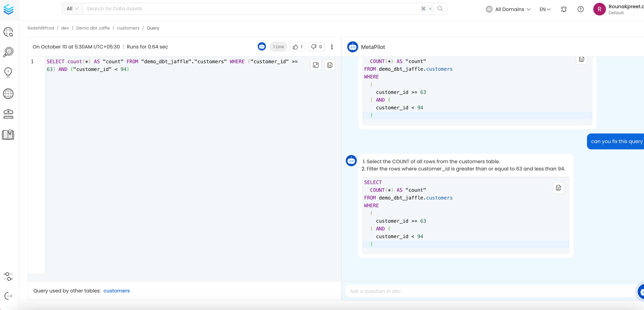This screenshot has height=310, width=644.
Task: Select the governance bank icon in sidebar
Action: pos(8,114)
